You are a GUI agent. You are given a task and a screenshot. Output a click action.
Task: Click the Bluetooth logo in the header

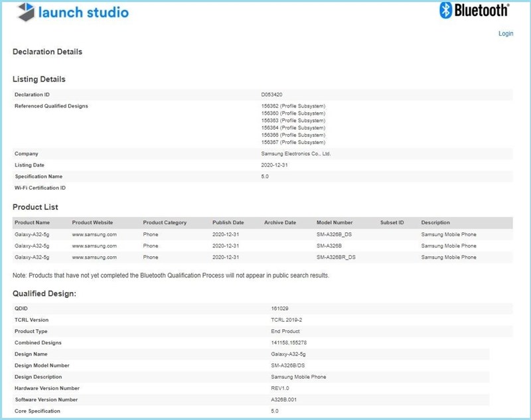point(474,11)
